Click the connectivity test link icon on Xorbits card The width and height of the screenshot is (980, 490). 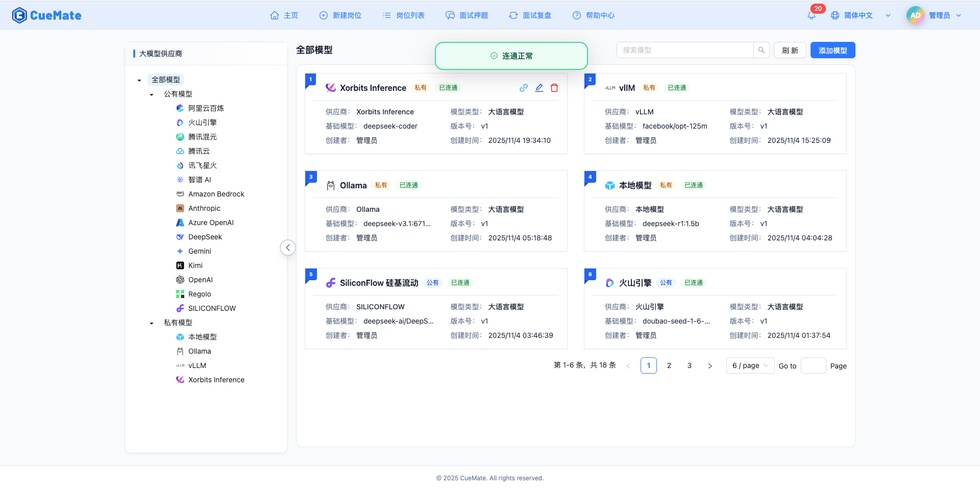[523, 88]
